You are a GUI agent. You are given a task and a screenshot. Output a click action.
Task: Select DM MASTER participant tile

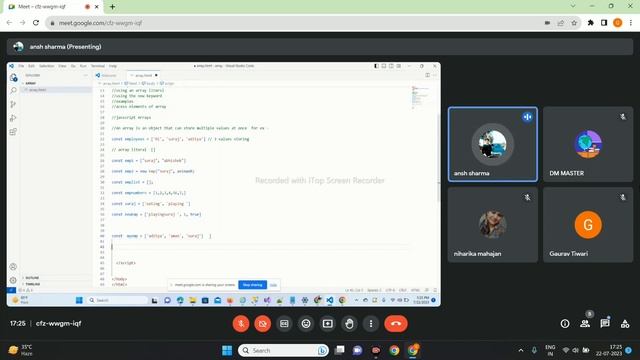pos(588,144)
